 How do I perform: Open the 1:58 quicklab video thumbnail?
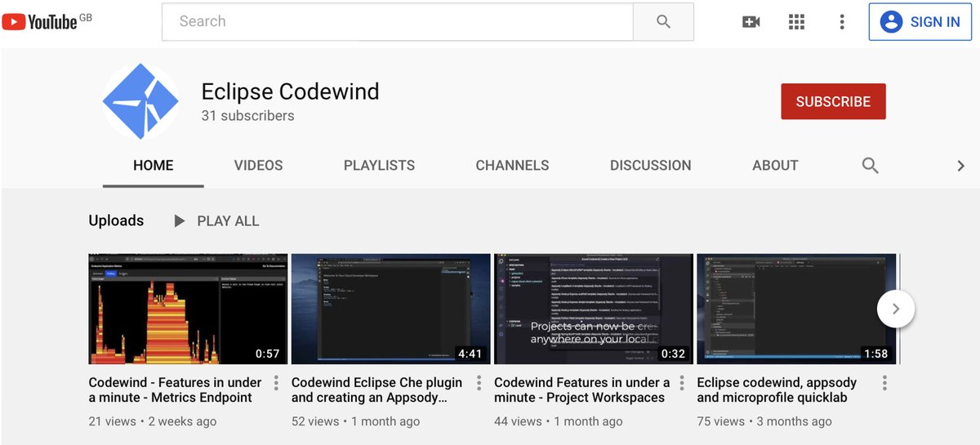[796, 309]
